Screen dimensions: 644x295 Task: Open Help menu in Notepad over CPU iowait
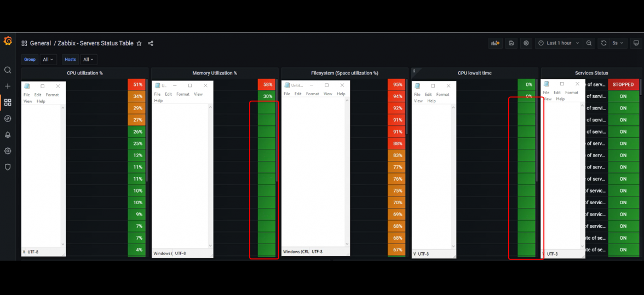coord(432,101)
